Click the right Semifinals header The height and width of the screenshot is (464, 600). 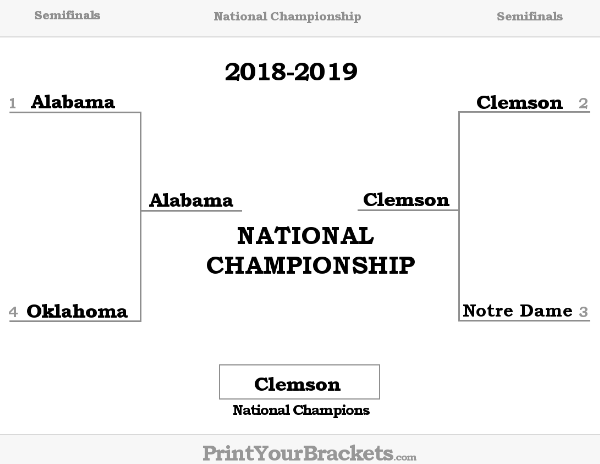pyautogui.click(x=530, y=16)
